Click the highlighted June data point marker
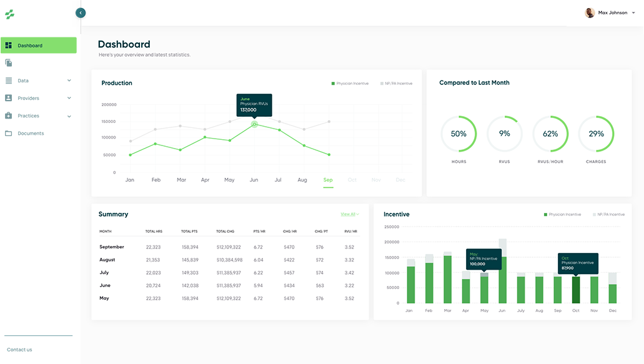This screenshot has height=364, width=644. tap(254, 124)
